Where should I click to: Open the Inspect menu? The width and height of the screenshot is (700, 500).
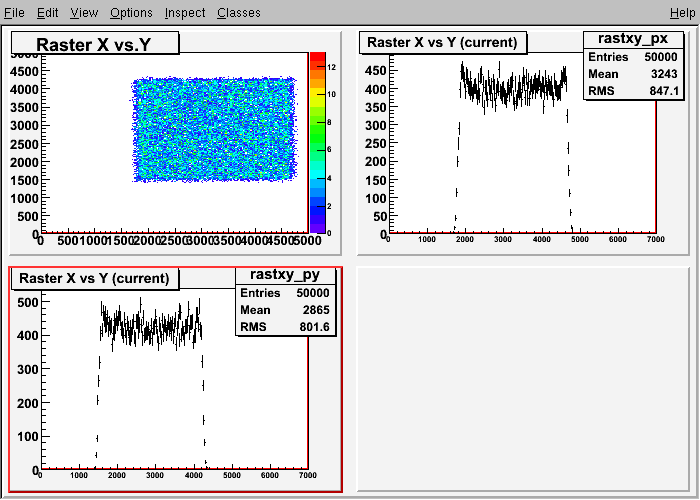click(x=185, y=12)
